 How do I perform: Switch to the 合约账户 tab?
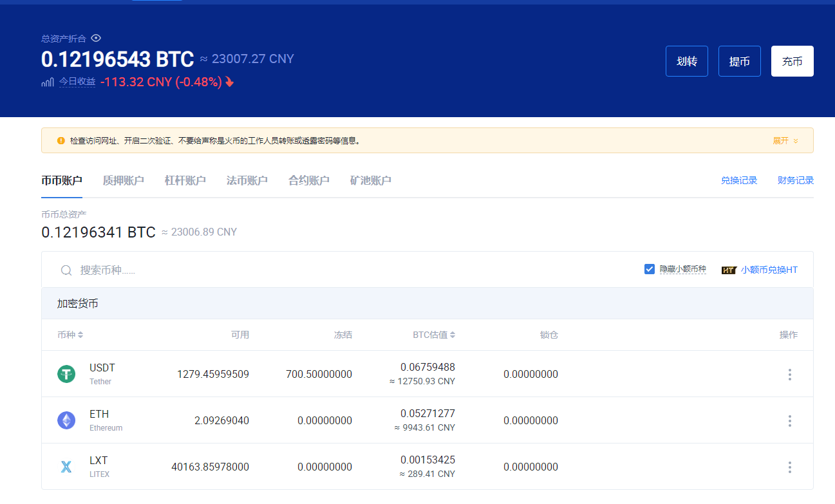tap(309, 180)
